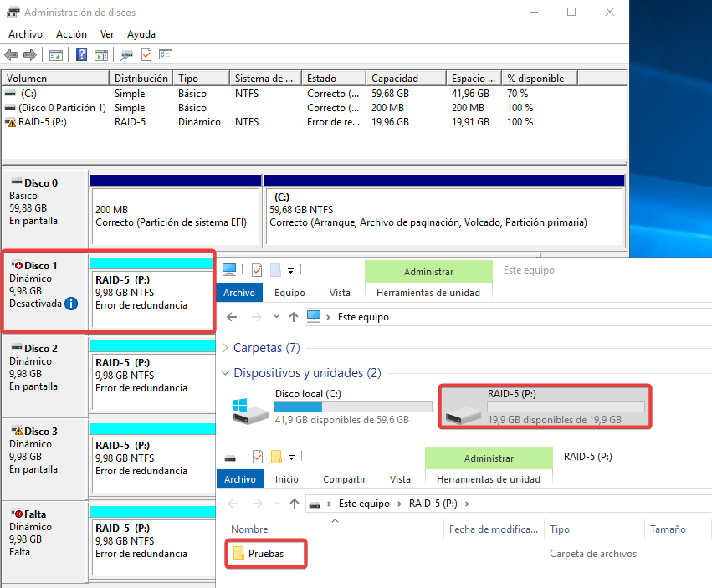This screenshot has height=588, width=712.
Task: Open quick access toolbar dropdown in Este equipo window
Action: coord(290,270)
